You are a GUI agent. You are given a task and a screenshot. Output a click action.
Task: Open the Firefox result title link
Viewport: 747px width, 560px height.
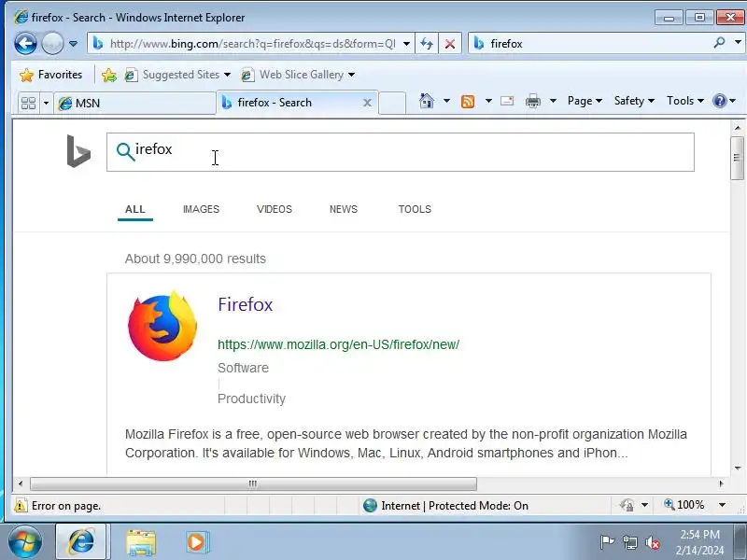(x=246, y=304)
